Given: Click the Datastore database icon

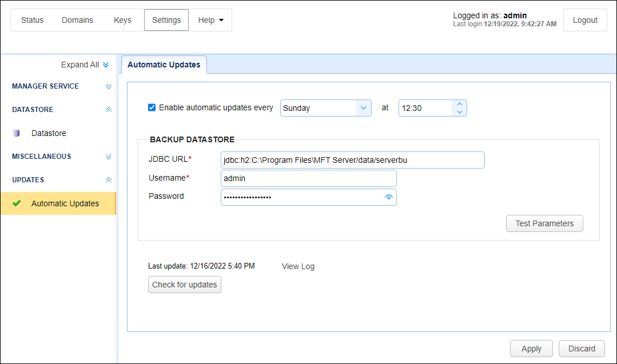Looking at the screenshot, I should [17, 133].
